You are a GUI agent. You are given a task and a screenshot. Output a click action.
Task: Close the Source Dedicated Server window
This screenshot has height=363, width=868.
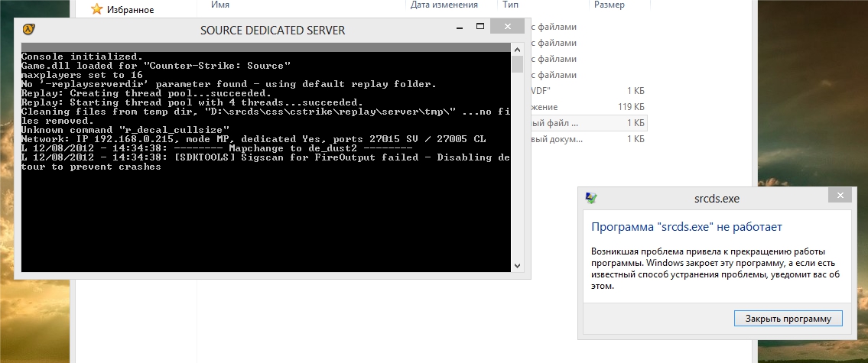pyautogui.click(x=508, y=26)
